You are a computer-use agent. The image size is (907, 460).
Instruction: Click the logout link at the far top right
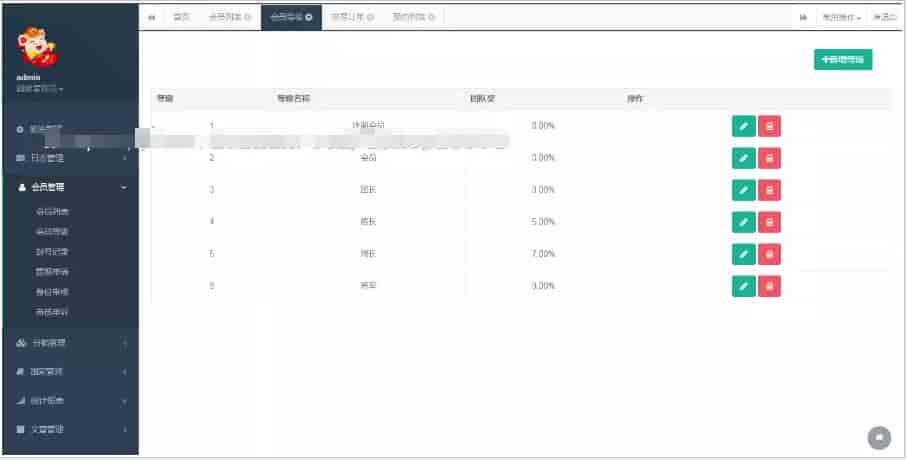(x=884, y=17)
